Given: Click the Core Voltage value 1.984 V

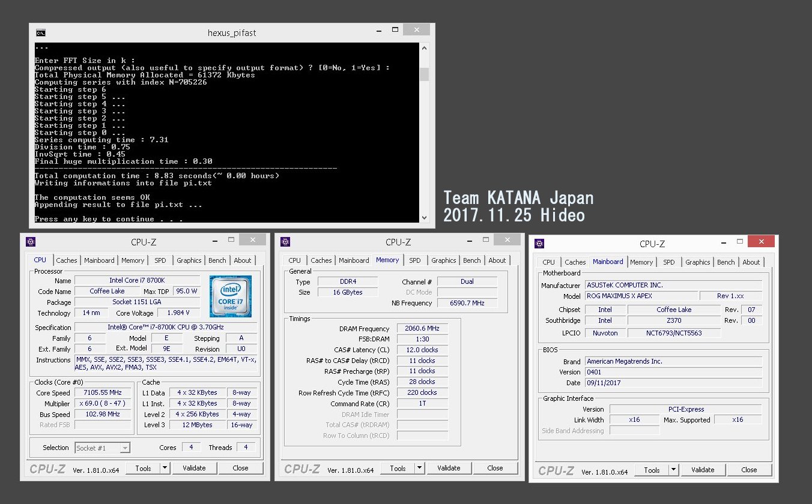Looking at the screenshot, I should pos(179,313).
